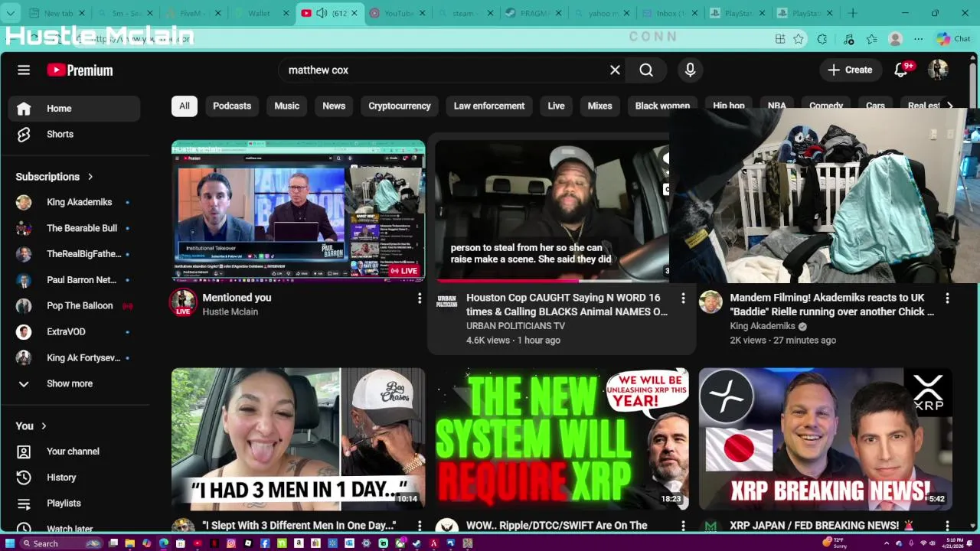Screen dimensions: 980x551
Task: Open the YouTube guide hamburger menu
Action: click(x=24, y=70)
